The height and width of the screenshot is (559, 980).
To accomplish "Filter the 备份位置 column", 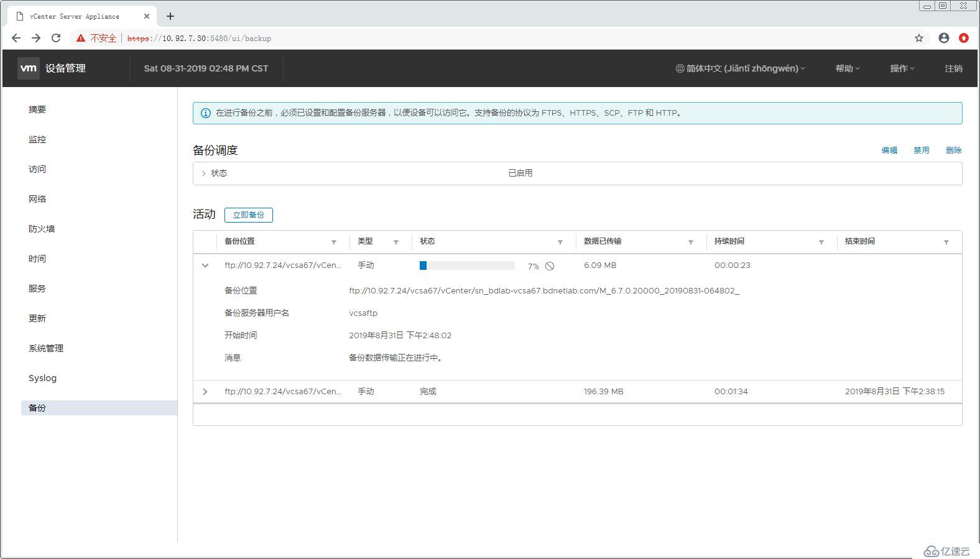I will (334, 242).
